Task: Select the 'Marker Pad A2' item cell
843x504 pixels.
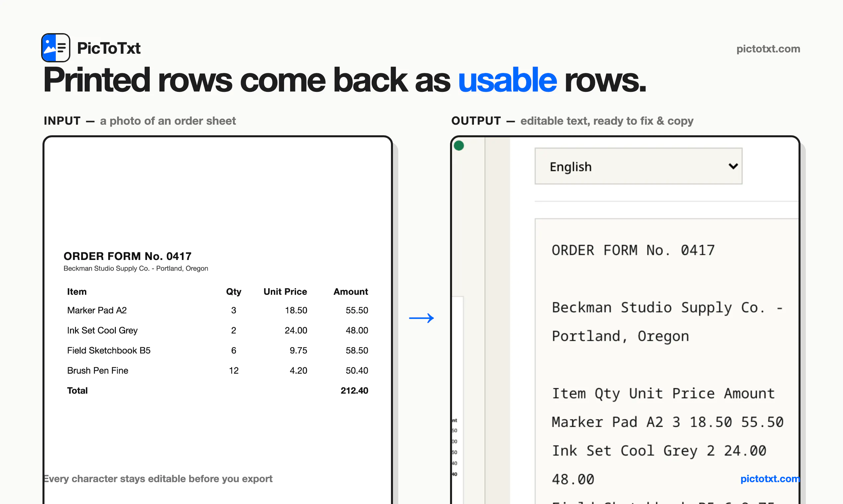Action: click(x=97, y=310)
